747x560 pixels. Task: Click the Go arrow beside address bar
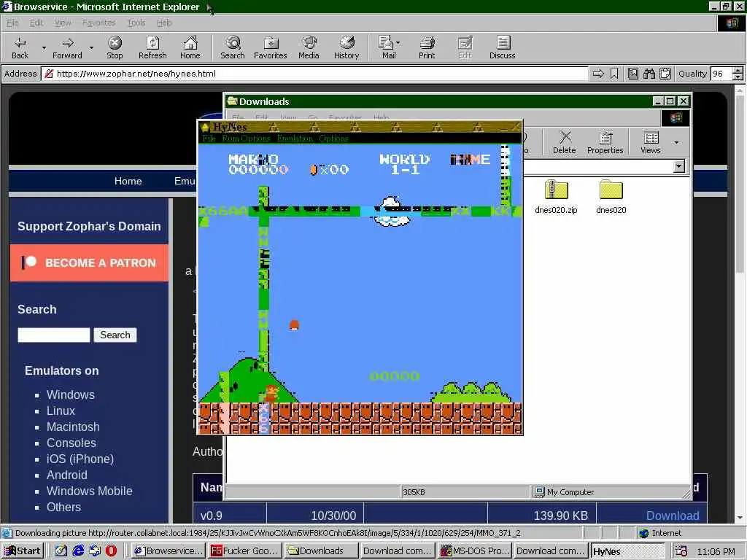pos(598,74)
